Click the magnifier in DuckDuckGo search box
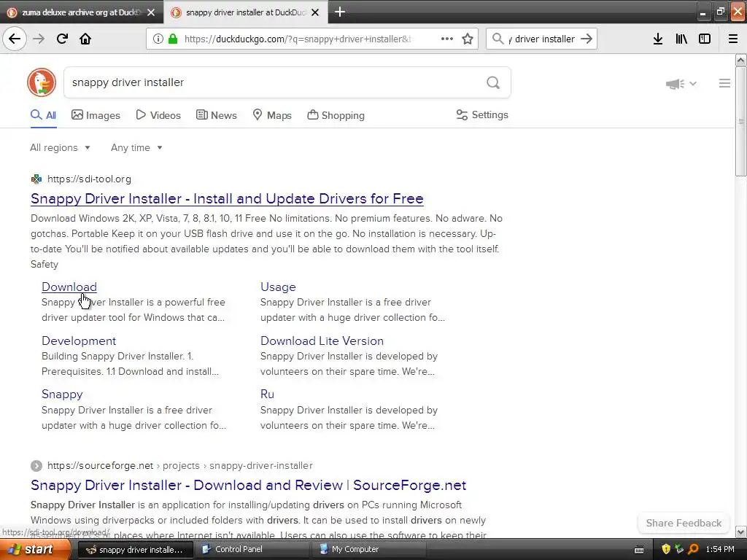The height and width of the screenshot is (560, 747). [x=493, y=82]
